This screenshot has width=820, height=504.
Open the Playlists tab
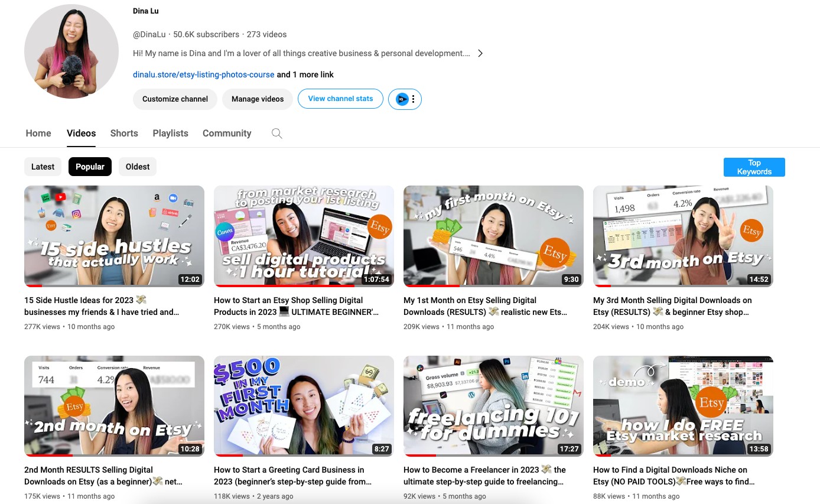(170, 134)
